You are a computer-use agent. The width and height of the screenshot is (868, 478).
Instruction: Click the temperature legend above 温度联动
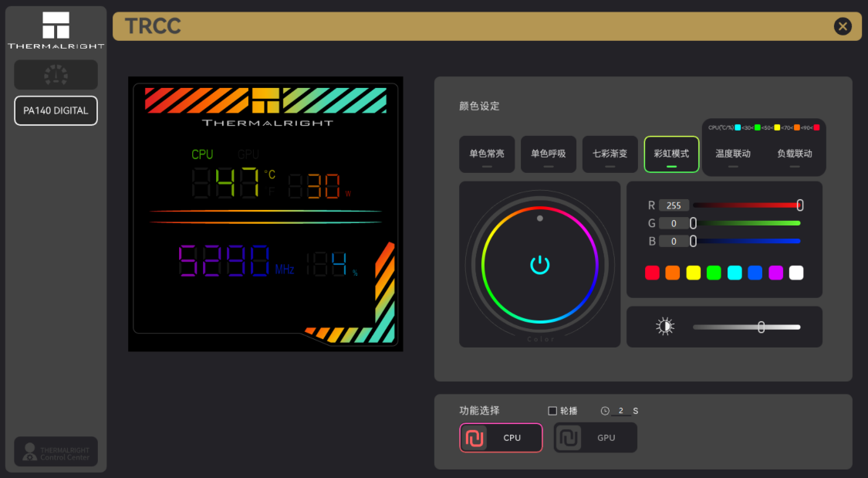click(764, 128)
